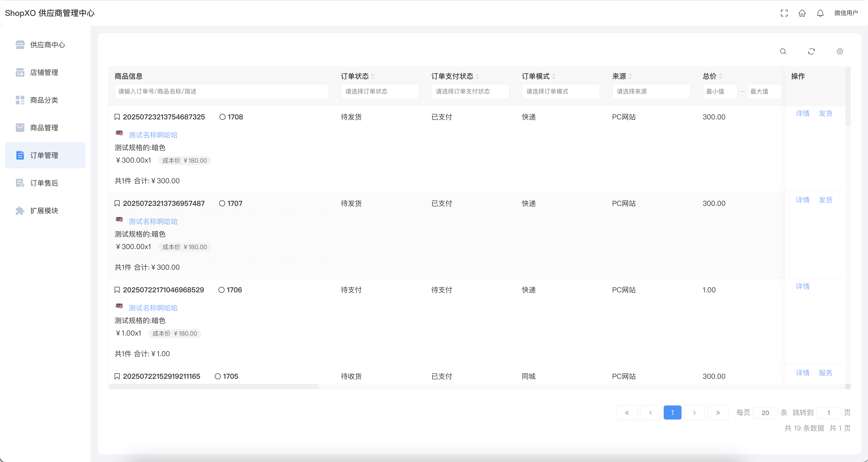868x462 pixels.
Task: Click the home icon in the header
Action: (x=802, y=13)
